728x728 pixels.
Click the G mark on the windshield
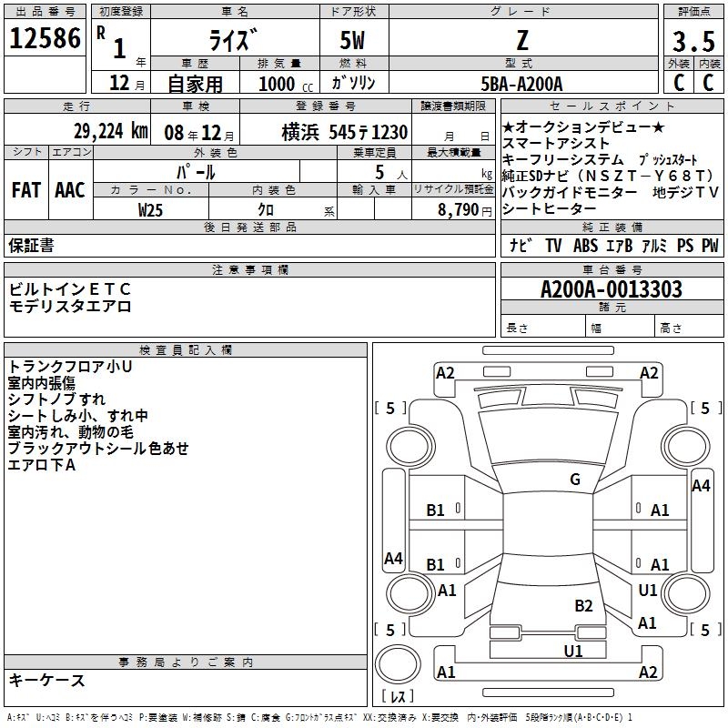click(x=575, y=480)
